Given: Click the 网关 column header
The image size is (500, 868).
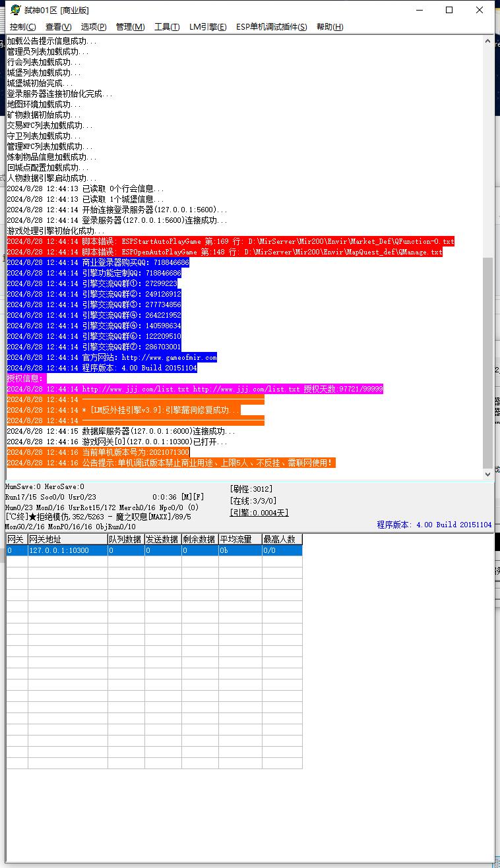Looking at the screenshot, I should point(16,539).
